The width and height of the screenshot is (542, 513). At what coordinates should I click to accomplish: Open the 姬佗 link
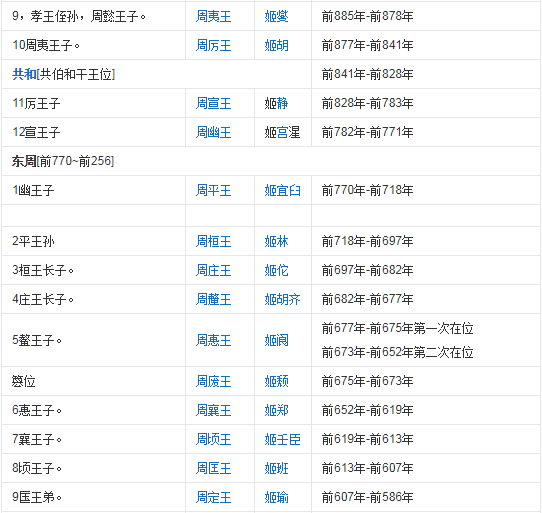coord(276,270)
